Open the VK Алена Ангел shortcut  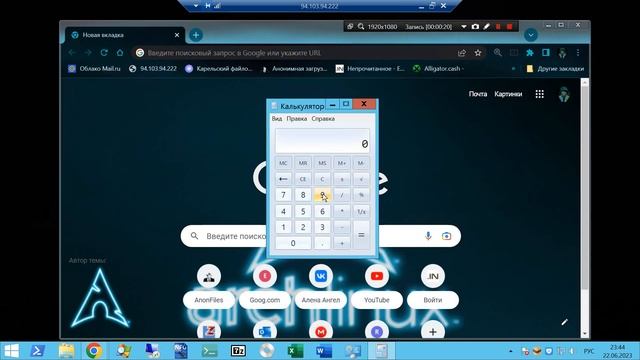(x=321, y=286)
